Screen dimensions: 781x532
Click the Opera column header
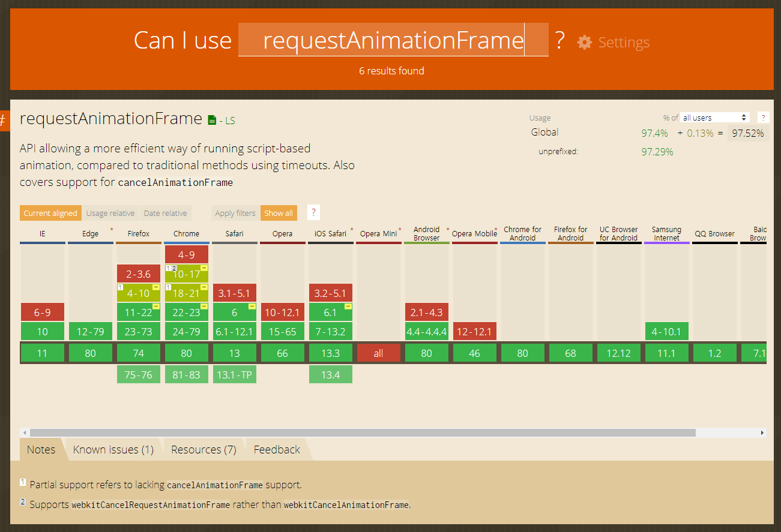pyautogui.click(x=282, y=234)
